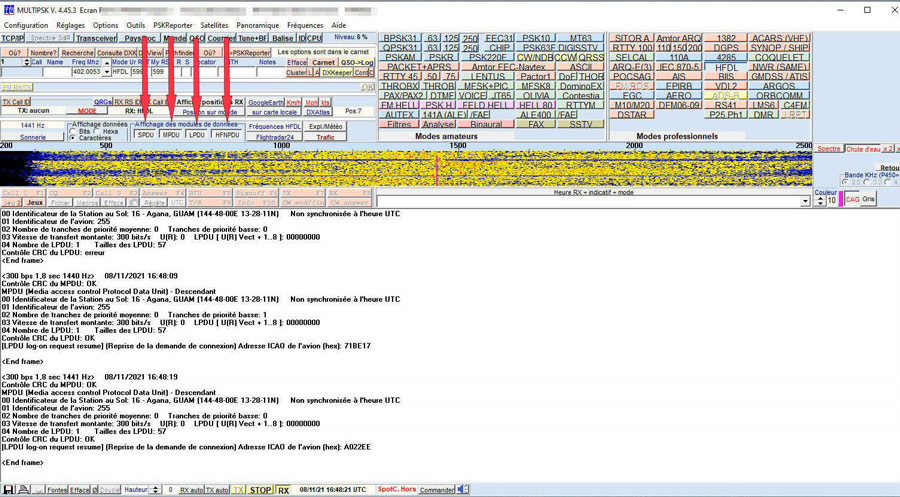Click the Fontes fonts button
900x497 pixels.
(x=57, y=490)
